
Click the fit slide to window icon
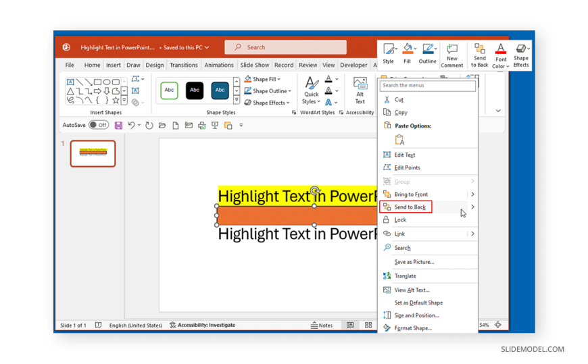tap(498, 325)
